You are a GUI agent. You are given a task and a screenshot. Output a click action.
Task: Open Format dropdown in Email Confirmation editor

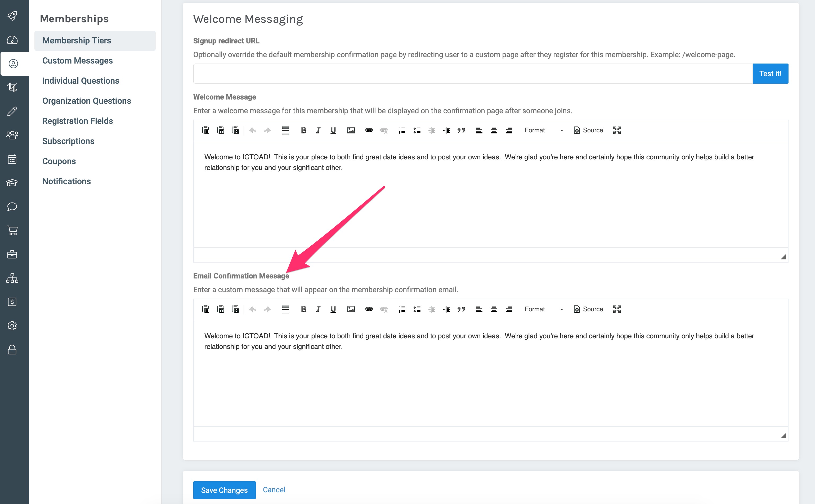click(x=543, y=309)
